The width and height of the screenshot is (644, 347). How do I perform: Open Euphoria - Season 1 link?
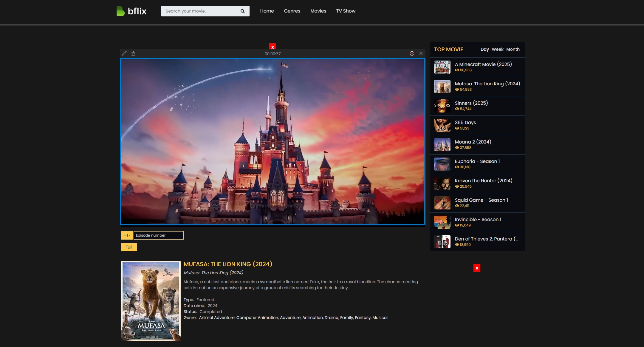tap(477, 161)
